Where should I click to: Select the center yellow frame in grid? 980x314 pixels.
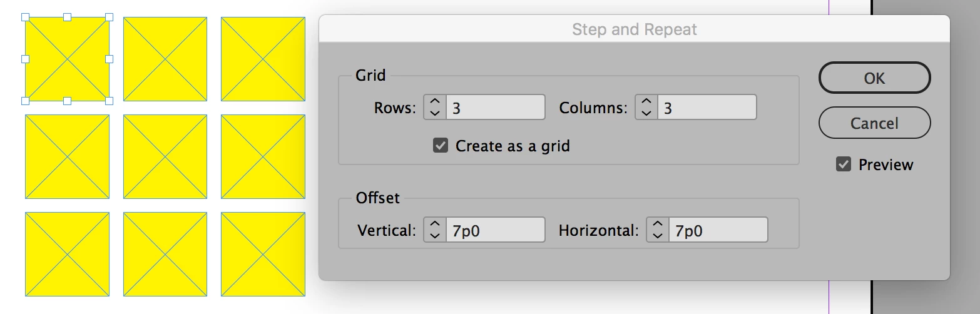click(x=165, y=156)
